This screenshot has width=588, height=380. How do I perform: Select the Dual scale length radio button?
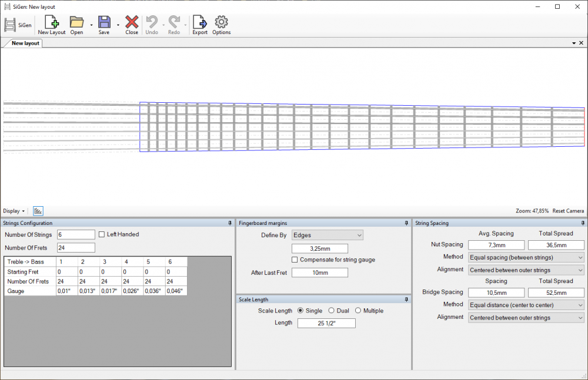click(332, 311)
